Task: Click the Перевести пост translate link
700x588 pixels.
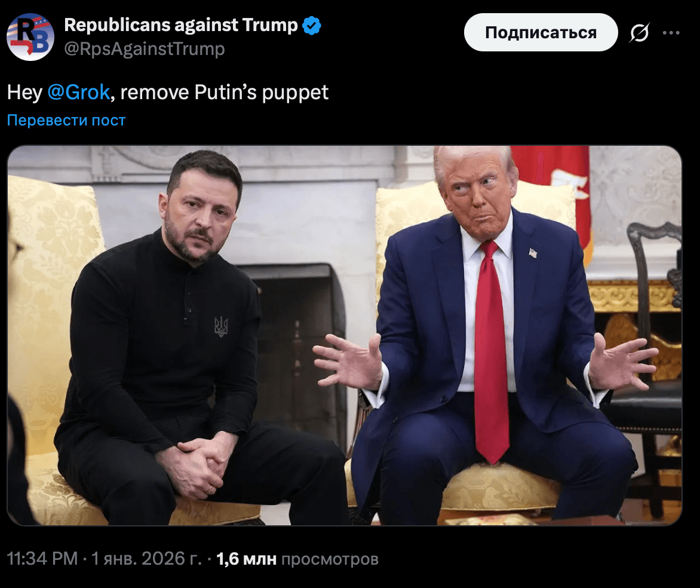Action: 66,120
